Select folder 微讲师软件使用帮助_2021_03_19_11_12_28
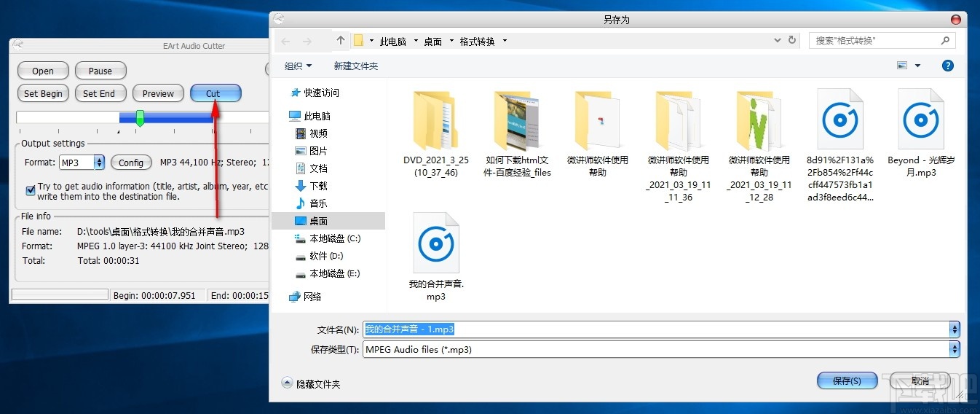The image size is (980, 414). [759, 146]
